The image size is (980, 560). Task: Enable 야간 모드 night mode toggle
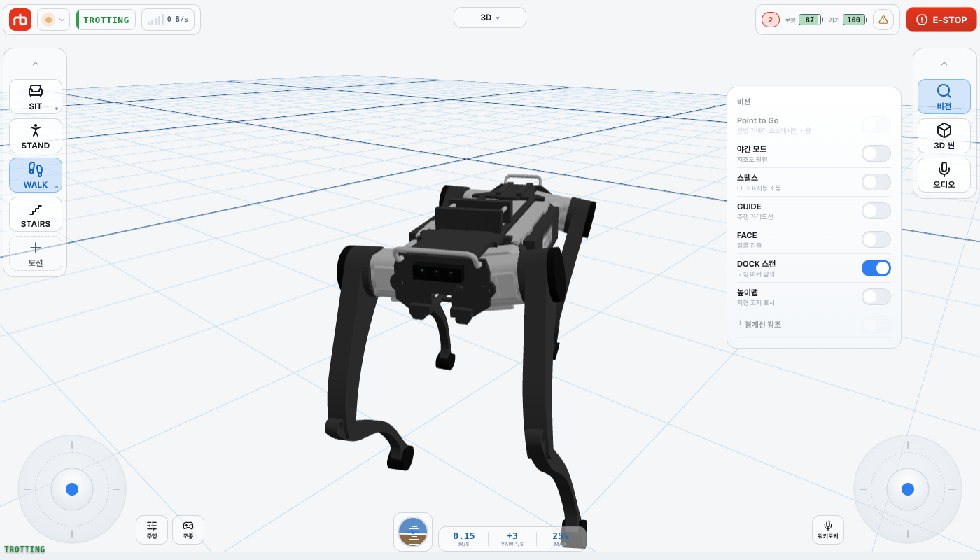click(876, 153)
